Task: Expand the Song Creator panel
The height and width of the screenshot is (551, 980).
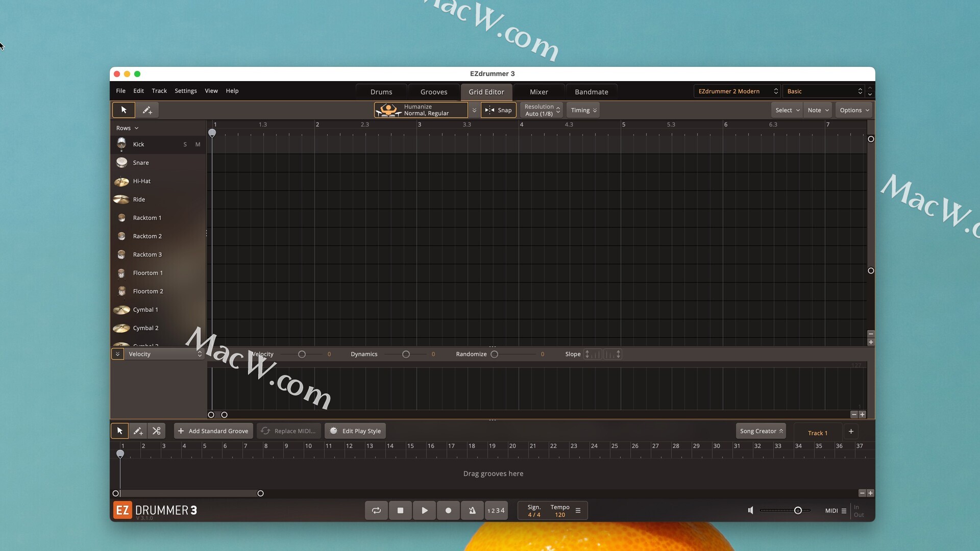Action: tap(761, 431)
